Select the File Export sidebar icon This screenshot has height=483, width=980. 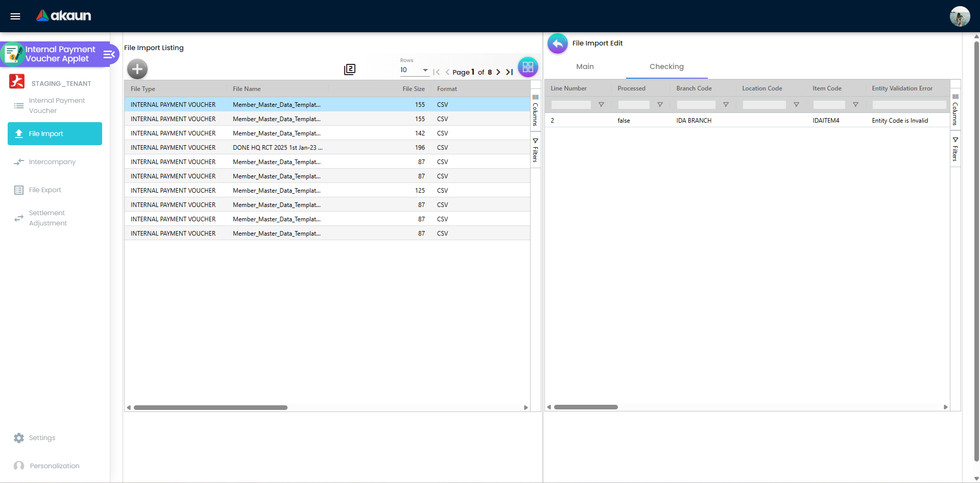pyautogui.click(x=19, y=190)
